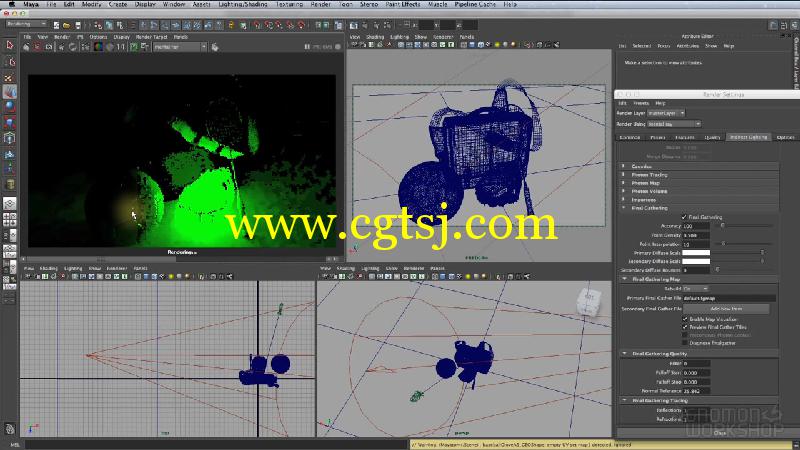Select the arrow Select tool in toolbox
This screenshot has height=450, width=800.
click(10, 45)
